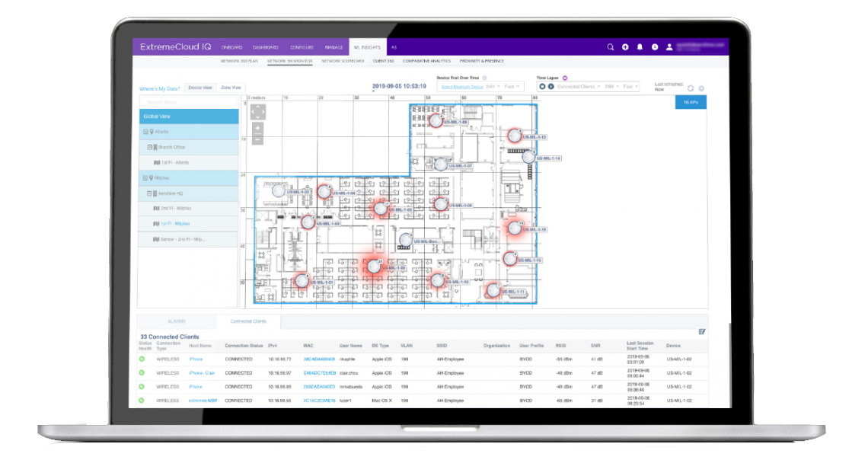
Task: Select access point US-MIL-1-03 on map
Action: (308, 222)
